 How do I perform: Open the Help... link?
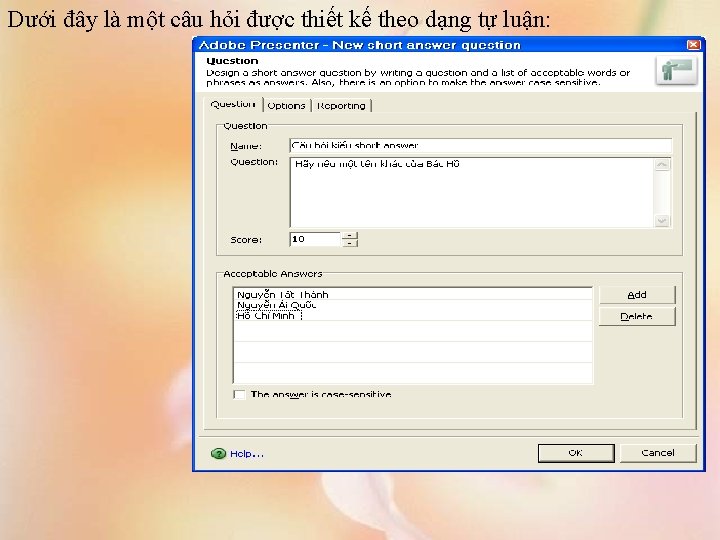coord(247,454)
